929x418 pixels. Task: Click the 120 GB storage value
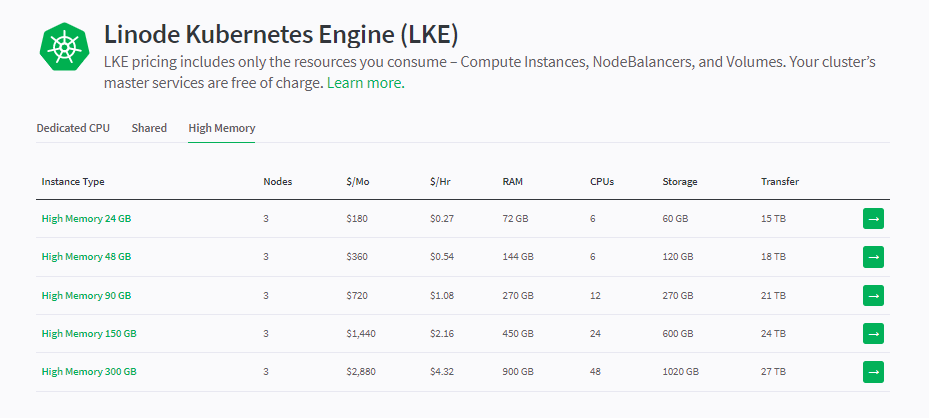point(678,257)
